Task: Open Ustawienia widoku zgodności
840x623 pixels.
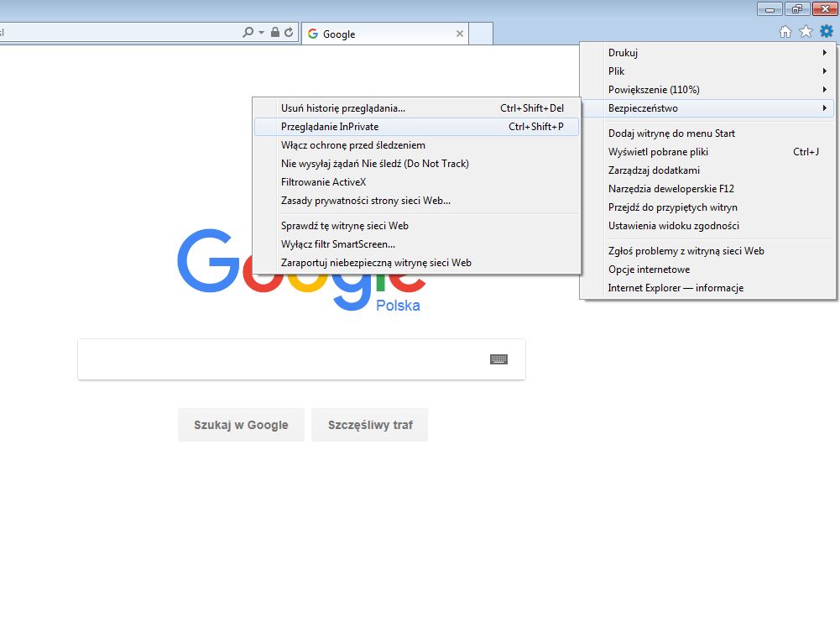Action: tap(707, 226)
